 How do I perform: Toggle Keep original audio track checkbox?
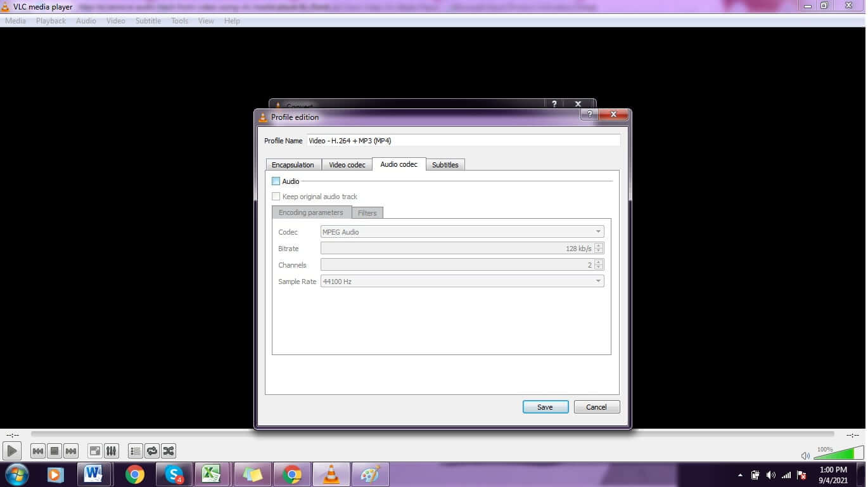pyautogui.click(x=276, y=197)
